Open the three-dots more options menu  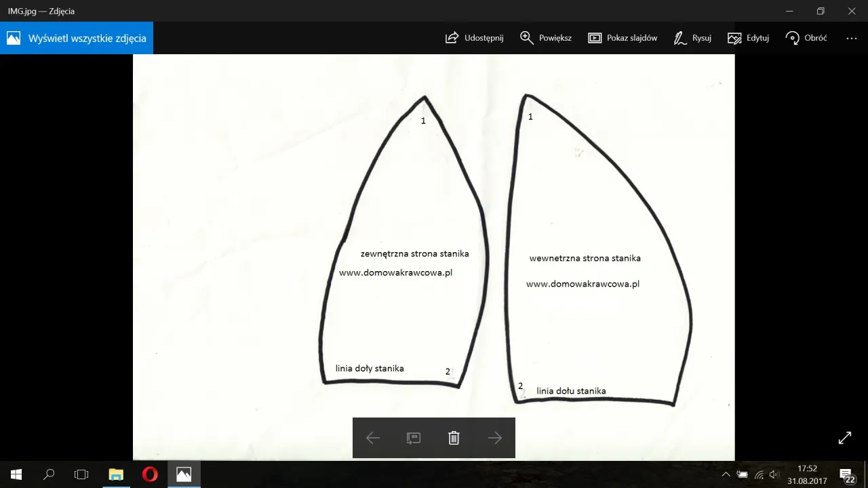point(852,39)
